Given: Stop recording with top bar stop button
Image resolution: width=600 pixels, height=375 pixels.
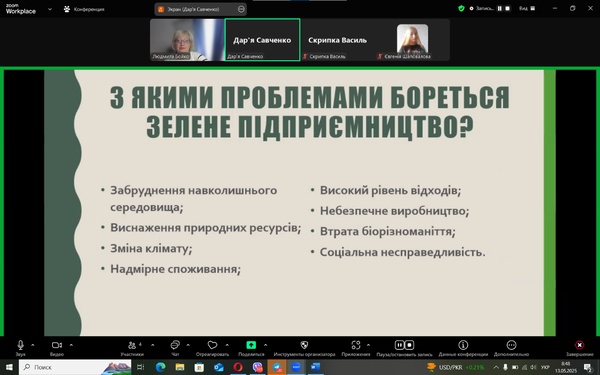Looking at the screenshot, I should [508, 8].
